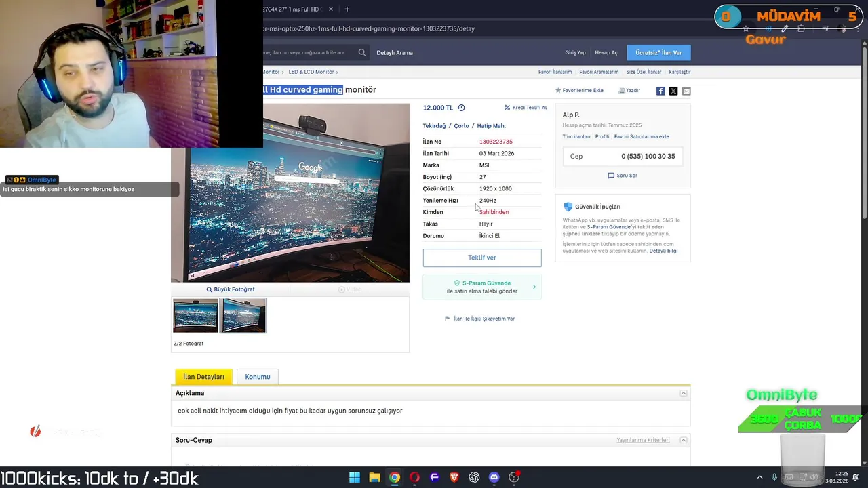This screenshot has width=868, height=488.
Task: Click seller phone number 0 (535) 100 30 35
Action: click(648, 157)
